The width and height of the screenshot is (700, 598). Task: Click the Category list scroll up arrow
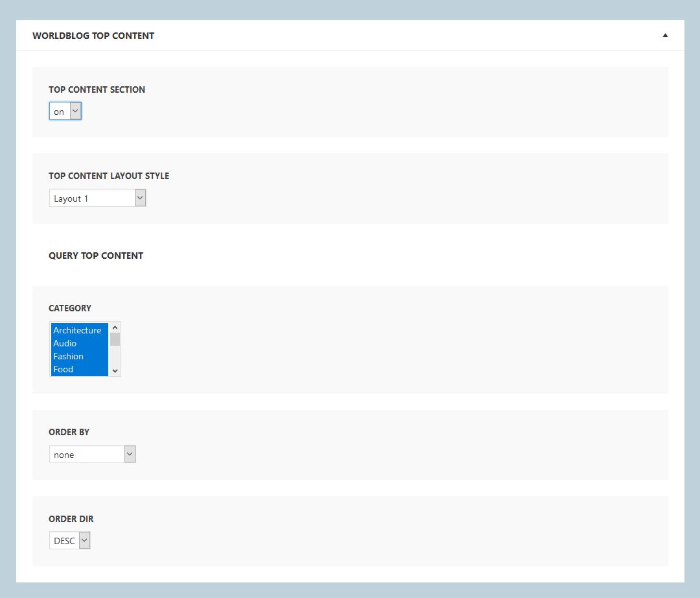click(x=115, y=328)
